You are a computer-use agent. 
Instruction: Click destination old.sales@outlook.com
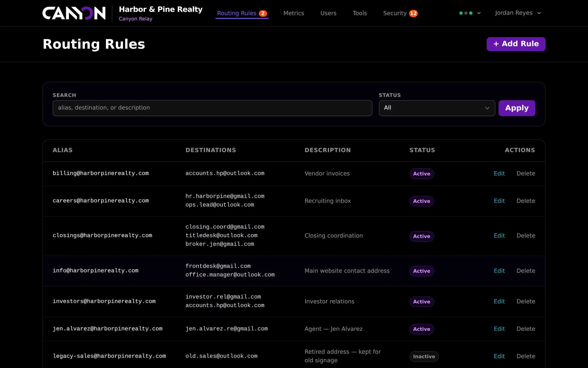point(221,356)
